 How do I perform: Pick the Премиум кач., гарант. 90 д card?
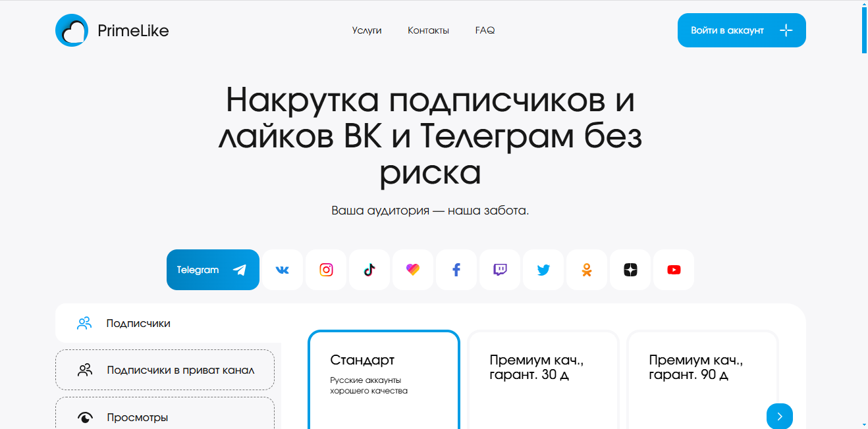coord(703,380)
